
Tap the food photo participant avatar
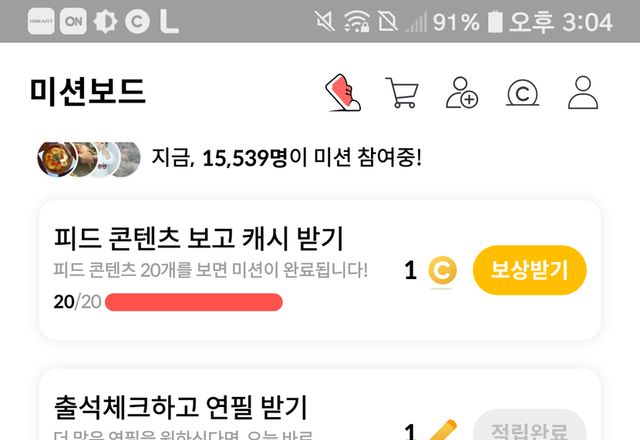57,159
